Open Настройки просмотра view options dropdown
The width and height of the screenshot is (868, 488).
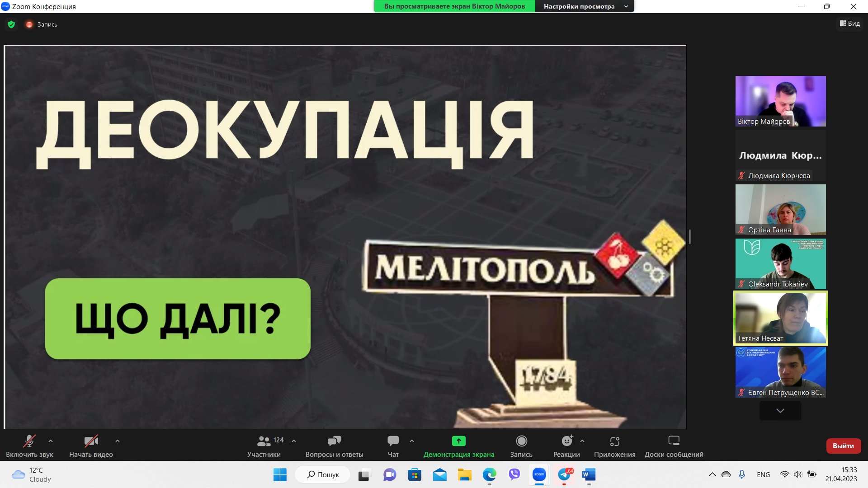click(584, 6)
